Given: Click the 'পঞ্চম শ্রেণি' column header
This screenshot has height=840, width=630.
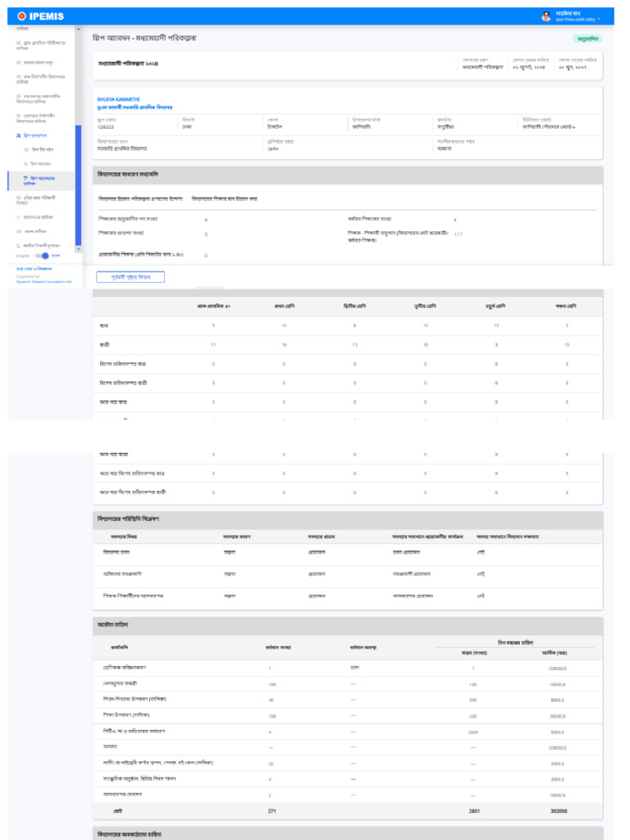Looking at the screenshot, I should tap(566, 307).
